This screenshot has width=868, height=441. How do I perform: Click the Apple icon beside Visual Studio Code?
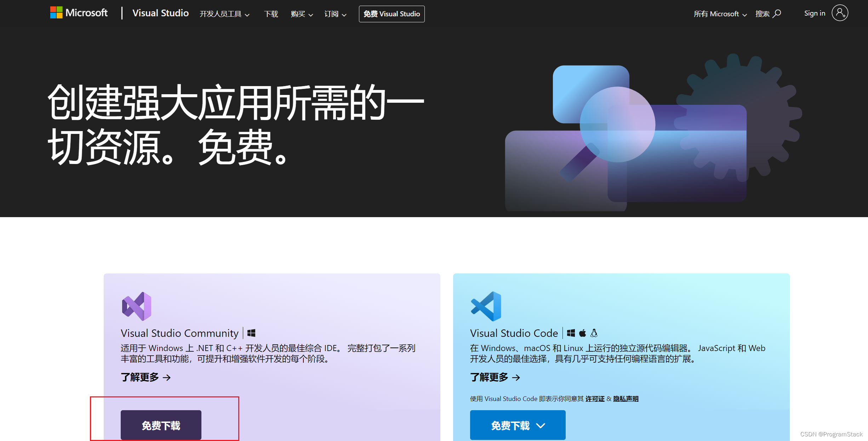(582, 333)
